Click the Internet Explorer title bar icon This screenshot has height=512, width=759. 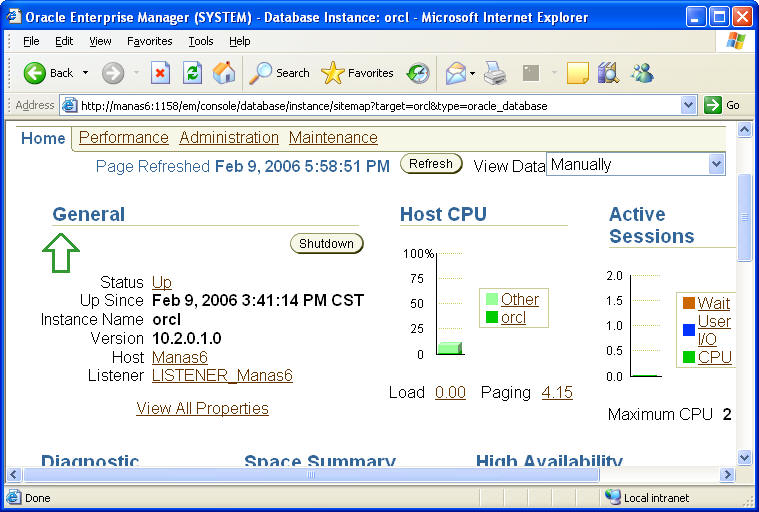click(14, 16)
